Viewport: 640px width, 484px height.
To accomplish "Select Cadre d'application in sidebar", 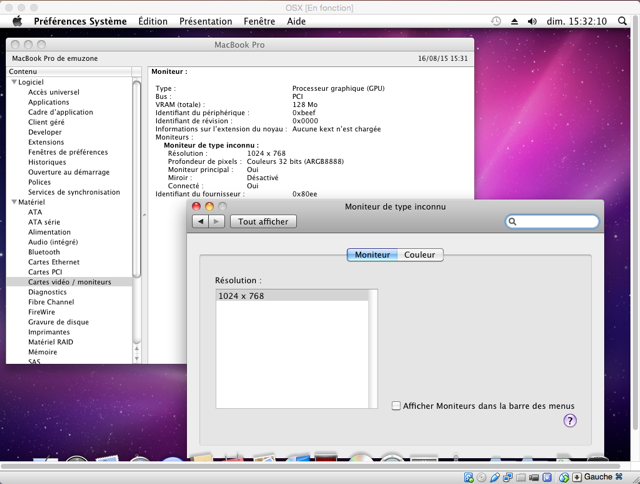I will (60, 112).
